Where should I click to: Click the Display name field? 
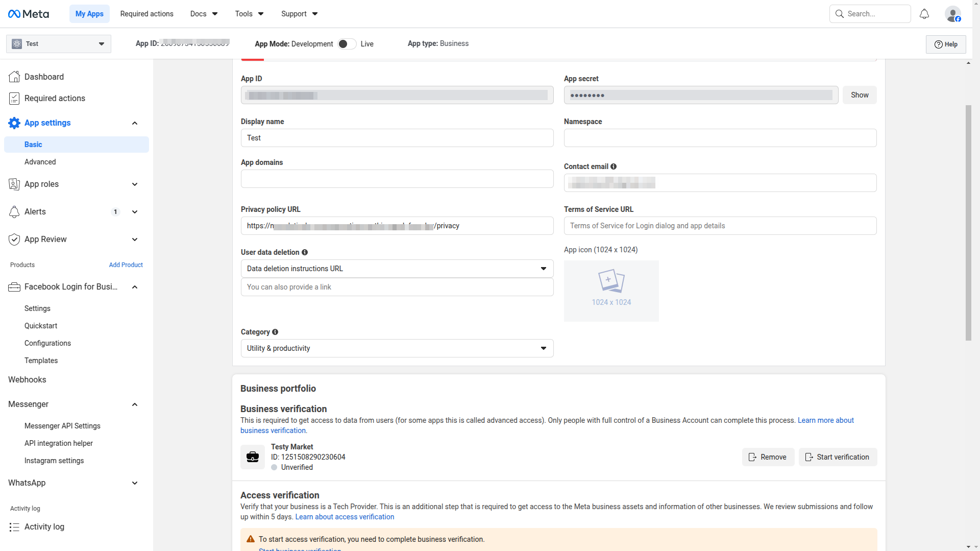pos(397,138)
